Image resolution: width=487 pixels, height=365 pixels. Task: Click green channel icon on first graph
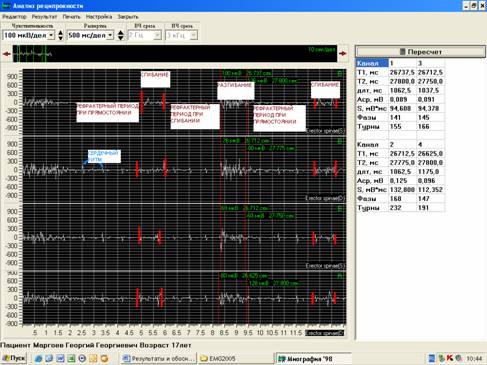click(340, 74)
